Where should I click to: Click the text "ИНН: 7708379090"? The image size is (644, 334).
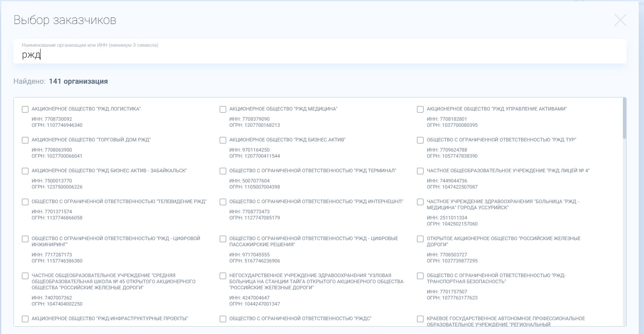point(249,119)
